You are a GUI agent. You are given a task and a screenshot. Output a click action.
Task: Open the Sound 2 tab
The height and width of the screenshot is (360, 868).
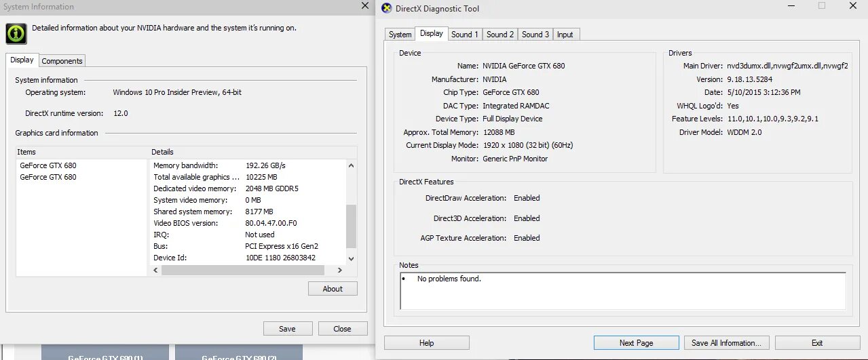tap(500, 35)
